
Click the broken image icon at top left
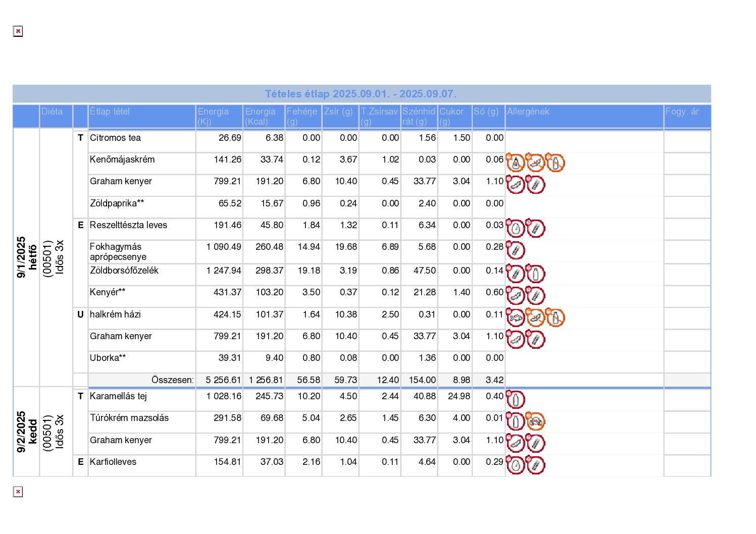click(x=18, y=31)
